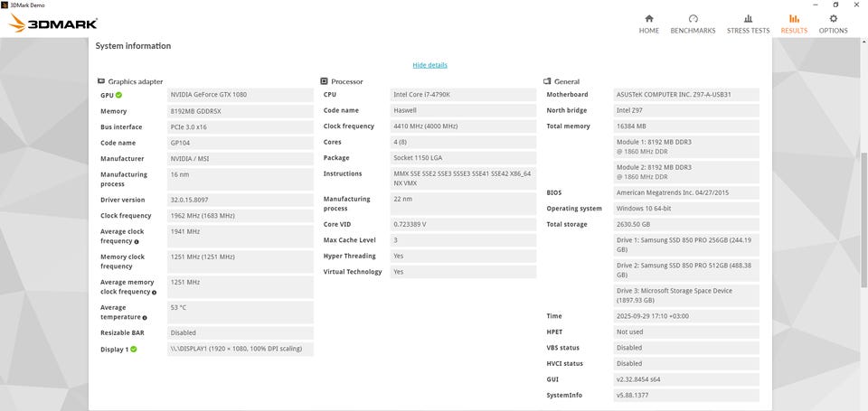Minimize the 3DMark Demo window

tap(816, 5)
